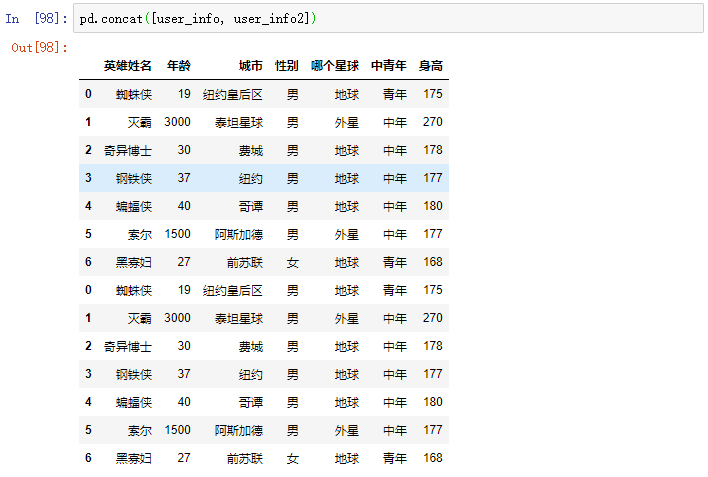Select the first occurrence of 奇异博士
This screenshot has height=477, width=708.
128,150
